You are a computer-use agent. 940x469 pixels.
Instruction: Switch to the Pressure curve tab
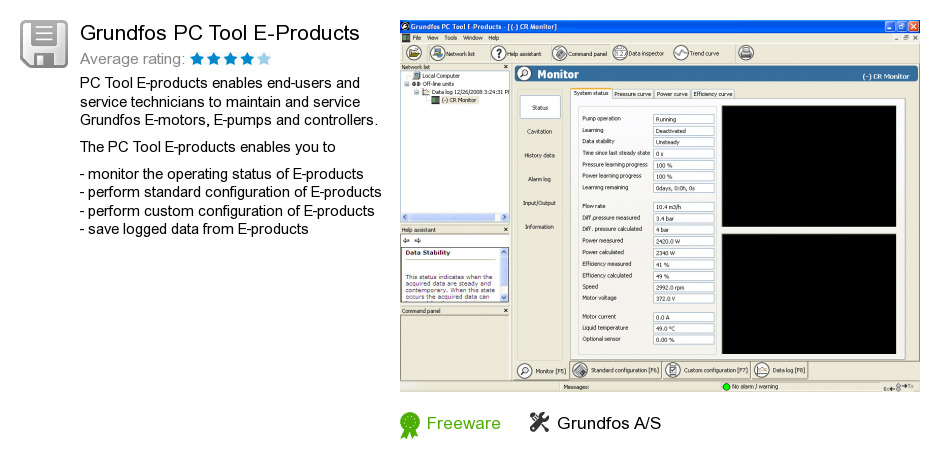click(x=632, y=94)
